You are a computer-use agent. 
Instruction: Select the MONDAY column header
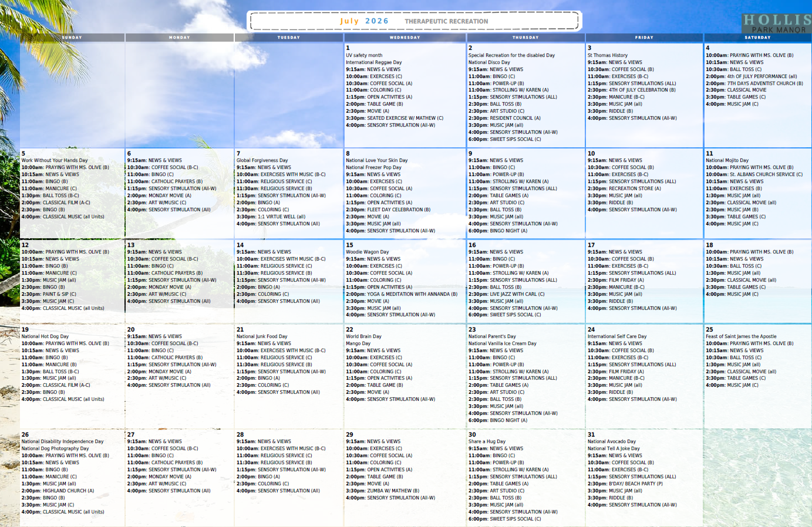pos(180,38)
